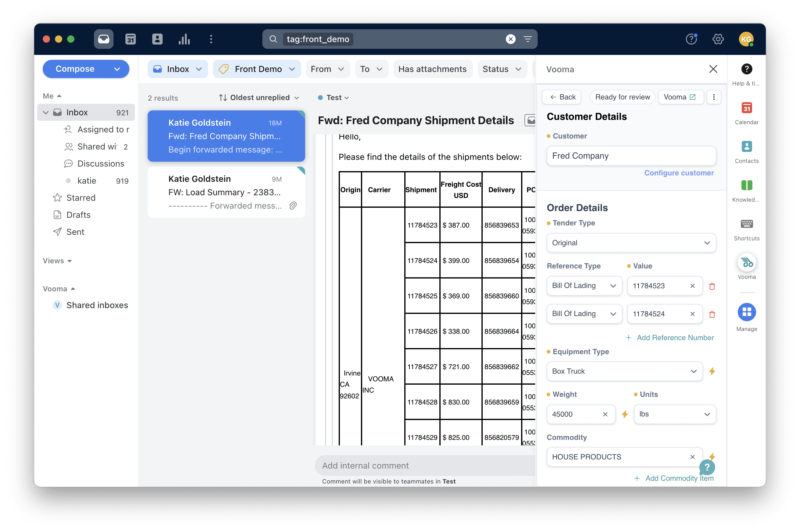
Task: Open the Knowledge base plugin icon
Action: 746,185
